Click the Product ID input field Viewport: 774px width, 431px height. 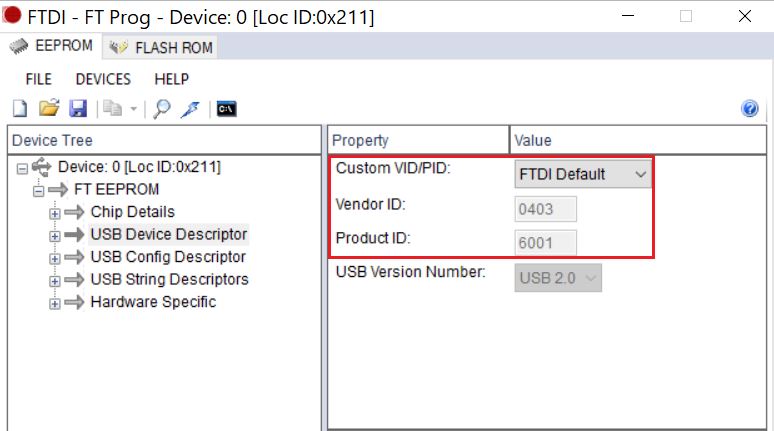coord(546,243)
